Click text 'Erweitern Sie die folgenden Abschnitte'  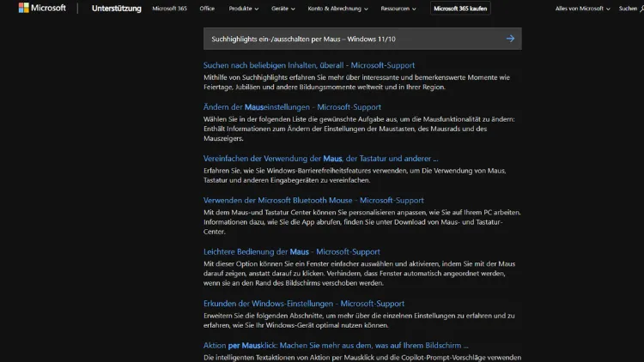tap(263, 316)
